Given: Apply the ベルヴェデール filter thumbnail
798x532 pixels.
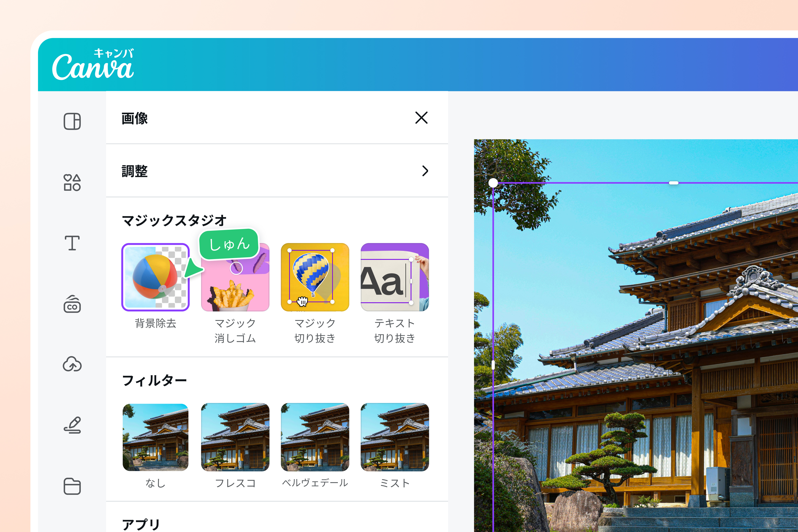Looking at the screenshot, I should (315, 437).
